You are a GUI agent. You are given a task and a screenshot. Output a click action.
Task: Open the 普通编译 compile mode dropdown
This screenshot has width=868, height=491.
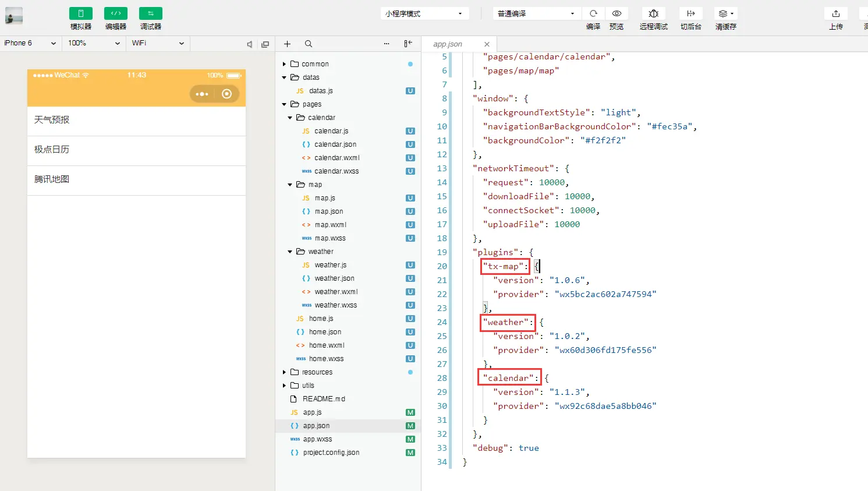tap(536, 13)
